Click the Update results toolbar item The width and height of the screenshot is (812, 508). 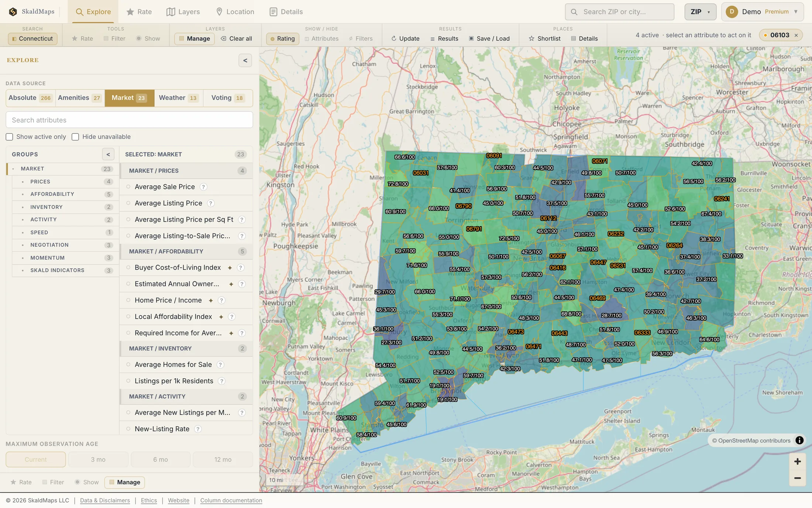tap(405, 38)
